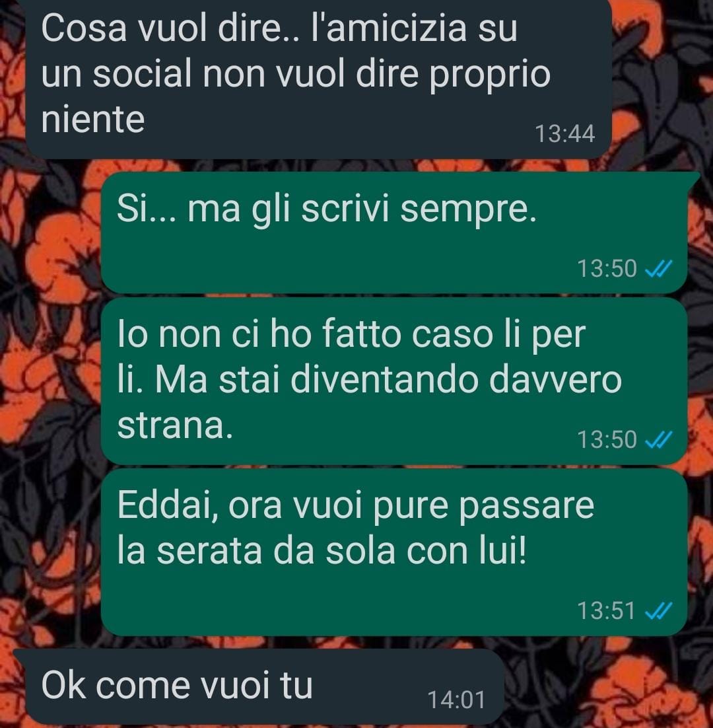
Task: Tap the 13:44 timestamp
Action: tap(564, 134)
